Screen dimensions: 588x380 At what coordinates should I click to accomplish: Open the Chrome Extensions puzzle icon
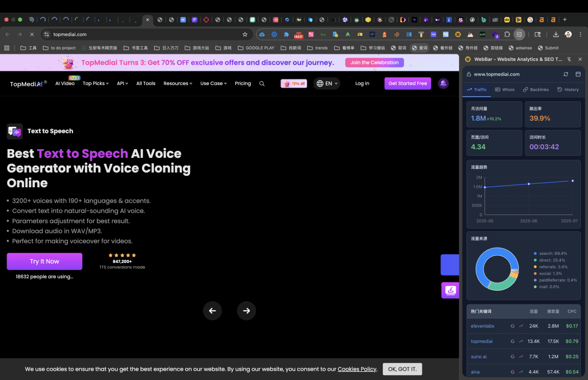[x=507, y=34]
